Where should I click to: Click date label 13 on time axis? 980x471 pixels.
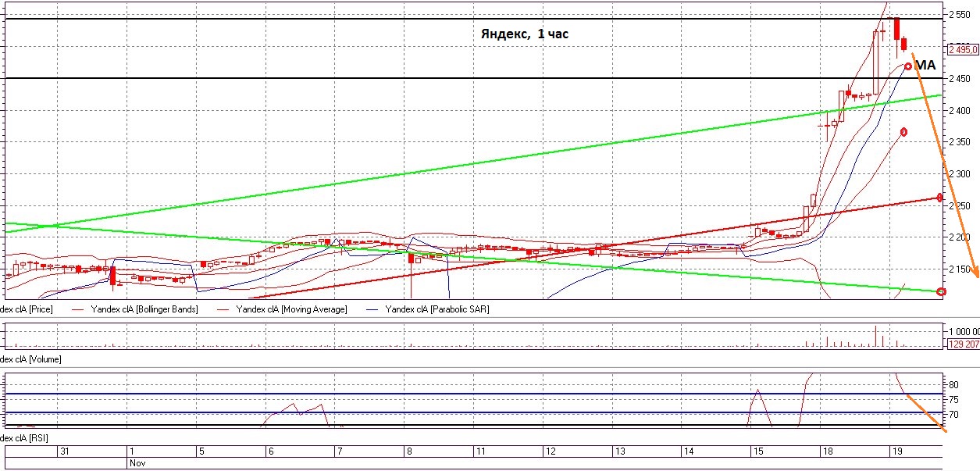(x=619, y=451)
